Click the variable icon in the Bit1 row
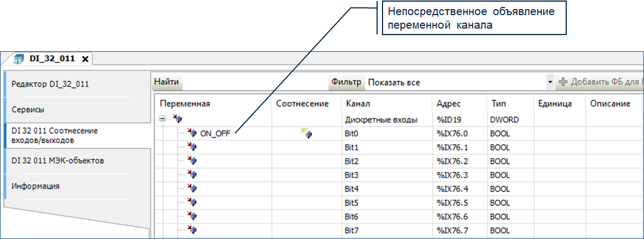Viewport: 644px width, 239px height. click(x=192, y=147)
